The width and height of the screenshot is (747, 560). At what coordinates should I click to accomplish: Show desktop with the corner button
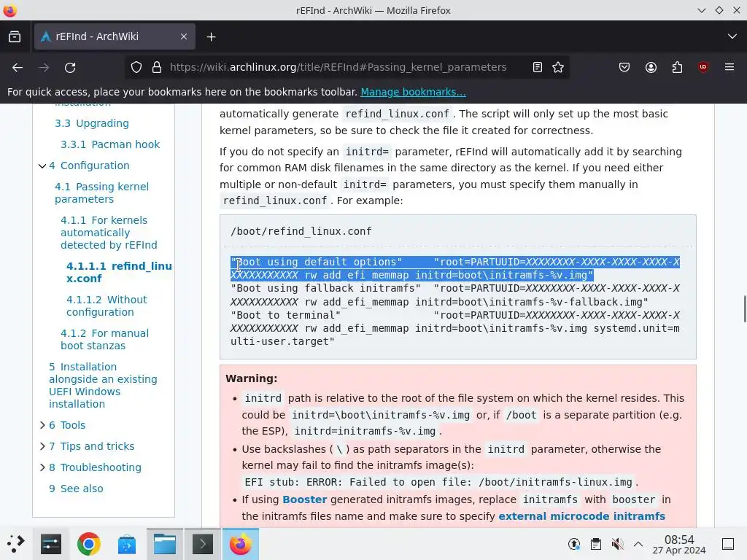click(x=728, y=544)
